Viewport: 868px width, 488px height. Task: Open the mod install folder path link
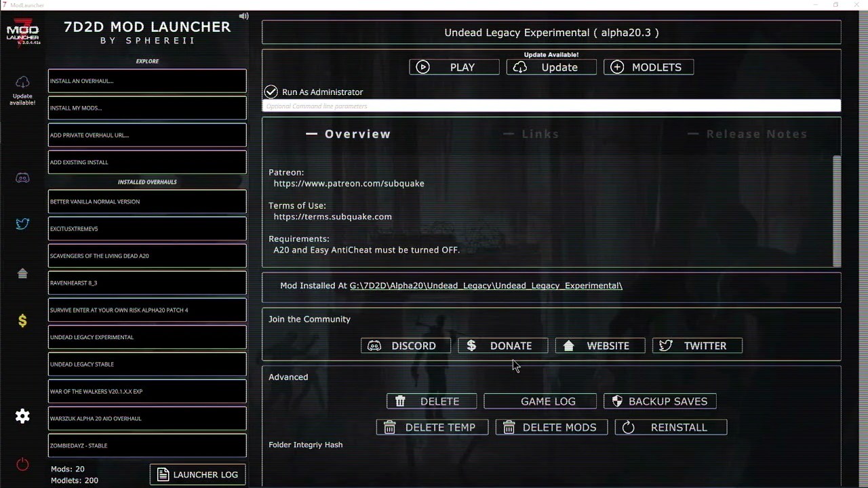tap(486, 285)
